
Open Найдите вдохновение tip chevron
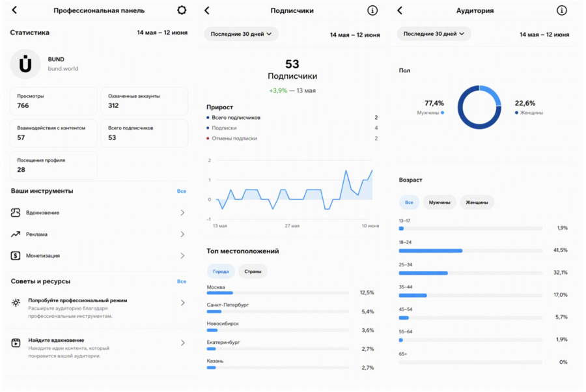coord(182,343)
